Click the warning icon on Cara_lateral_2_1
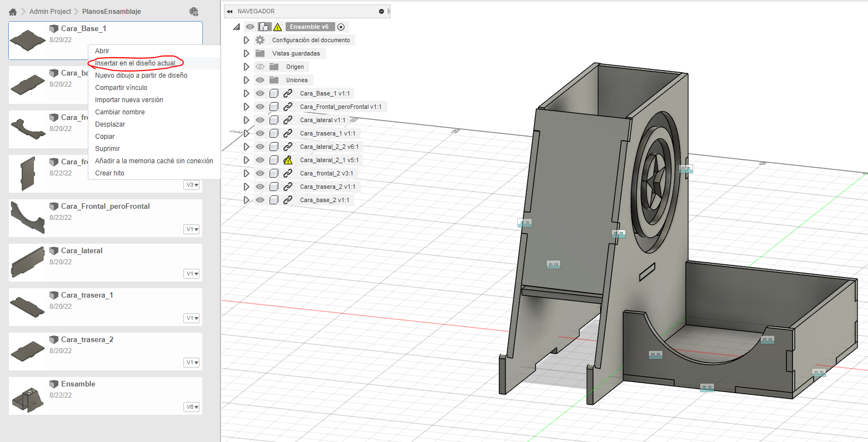The image size is (868, 442). click(x=288, y=160)
